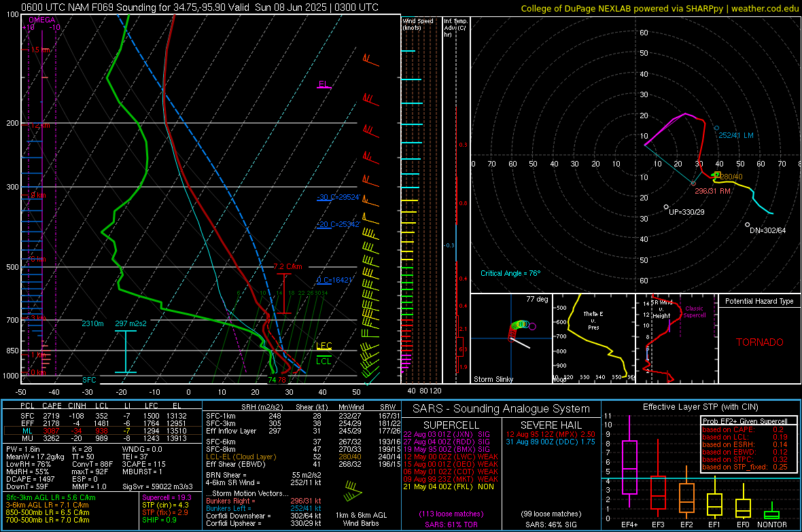Click the 'ConvT = 88F' value
The image size is (802, 532).
(92, 464)
